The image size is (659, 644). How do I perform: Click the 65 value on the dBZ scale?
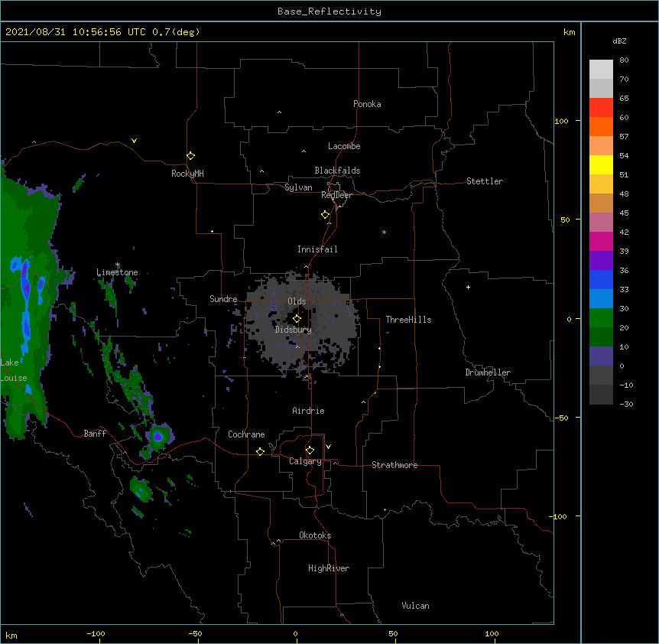[x=624, y=99]
